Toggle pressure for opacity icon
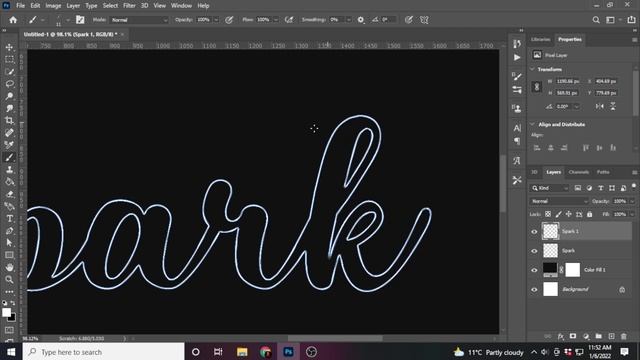 point(229,20)
